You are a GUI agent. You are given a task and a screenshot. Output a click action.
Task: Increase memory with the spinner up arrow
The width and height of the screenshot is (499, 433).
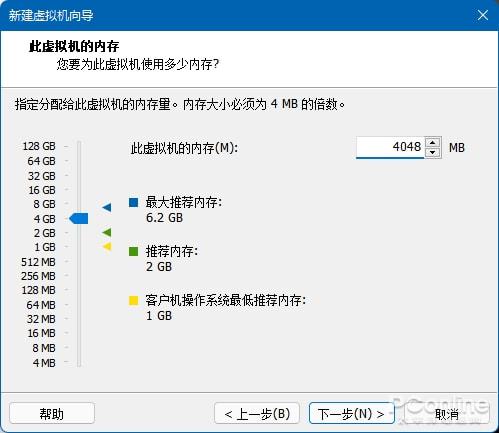click(x=433, y=143)
